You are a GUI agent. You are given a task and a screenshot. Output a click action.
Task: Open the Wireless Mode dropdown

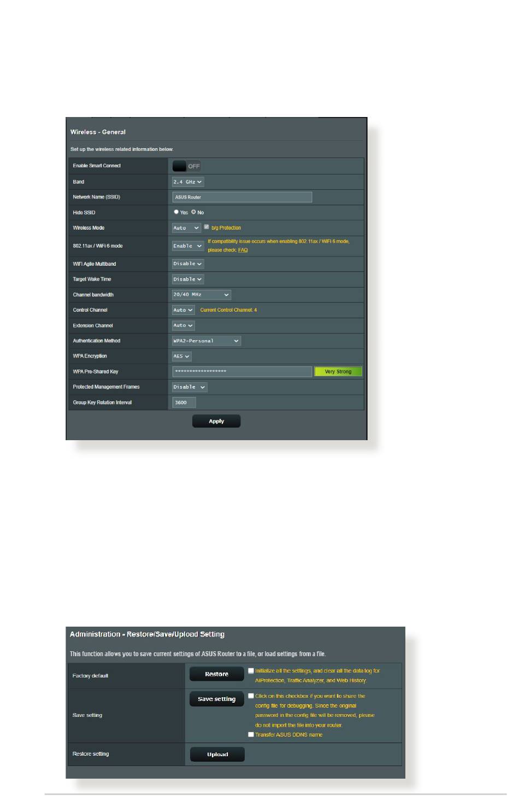(x=186, y=227)
